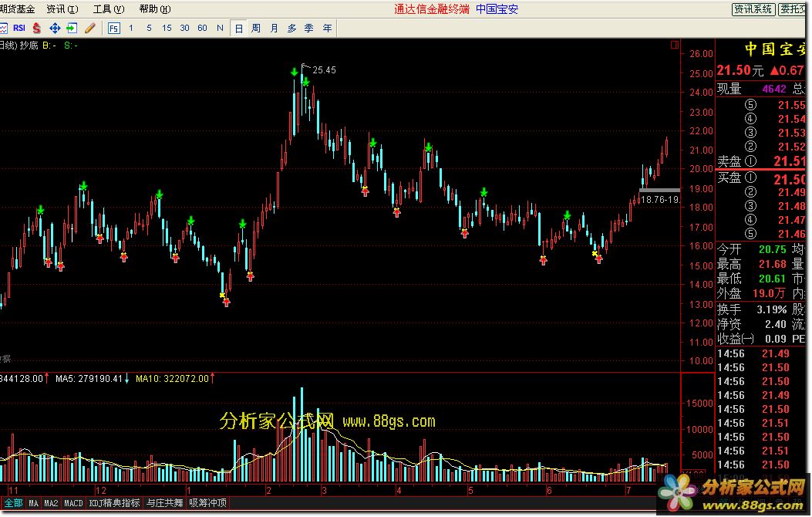This screenshot has height=517, width=812.
Task: Select the pencil drawing tool
Action: pyautogui.click(x=89, y=28)
